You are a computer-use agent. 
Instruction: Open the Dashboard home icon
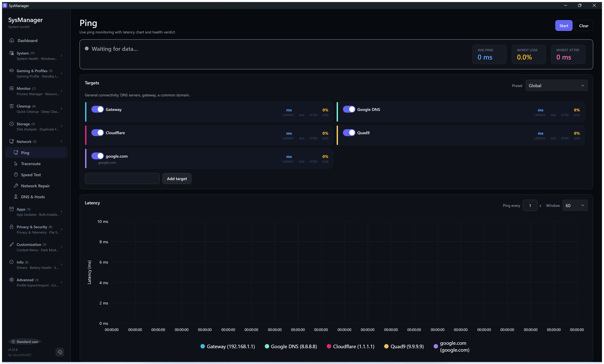coord(12,40)
